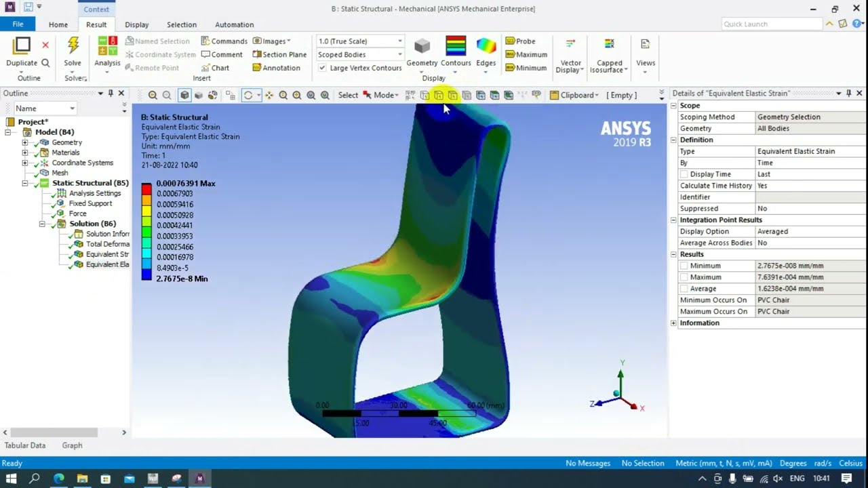This screenshot has width=868, height=488.
Task: Tick the Minimum result checkbox in Details
Action: click(x=684, y=266)
